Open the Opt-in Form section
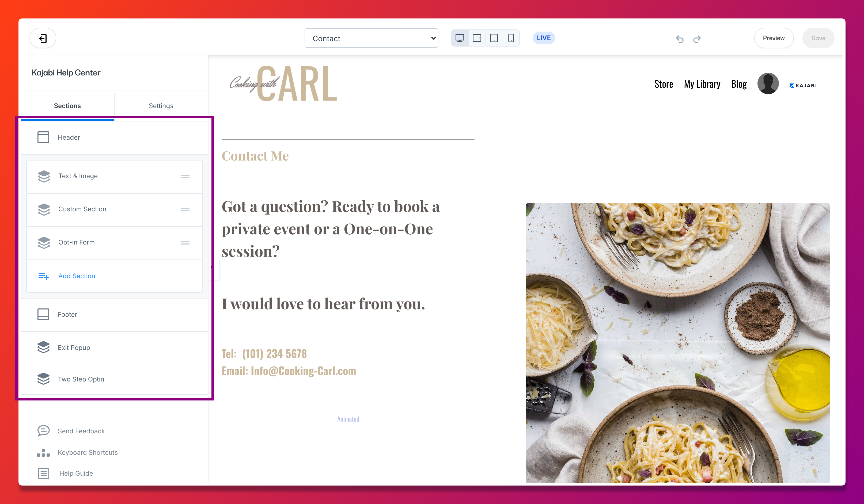 click(x=115, y=243)
